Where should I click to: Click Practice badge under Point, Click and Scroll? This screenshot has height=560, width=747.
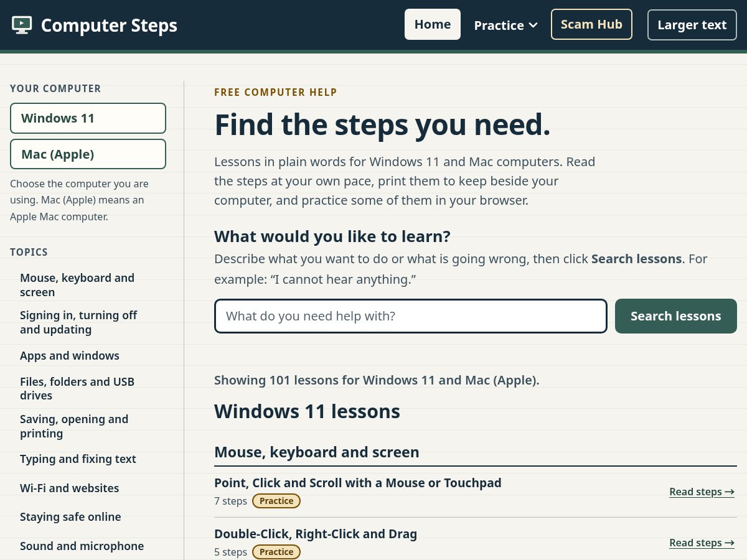[276, 501]
